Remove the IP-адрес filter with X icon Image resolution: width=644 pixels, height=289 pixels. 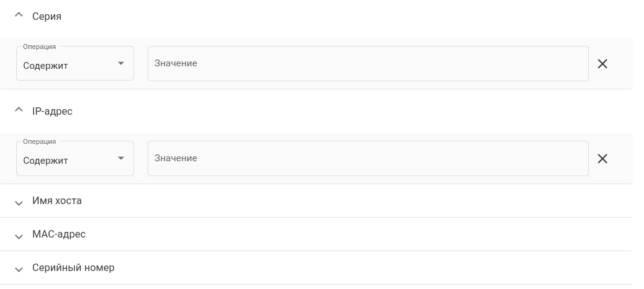pos(602,159)
